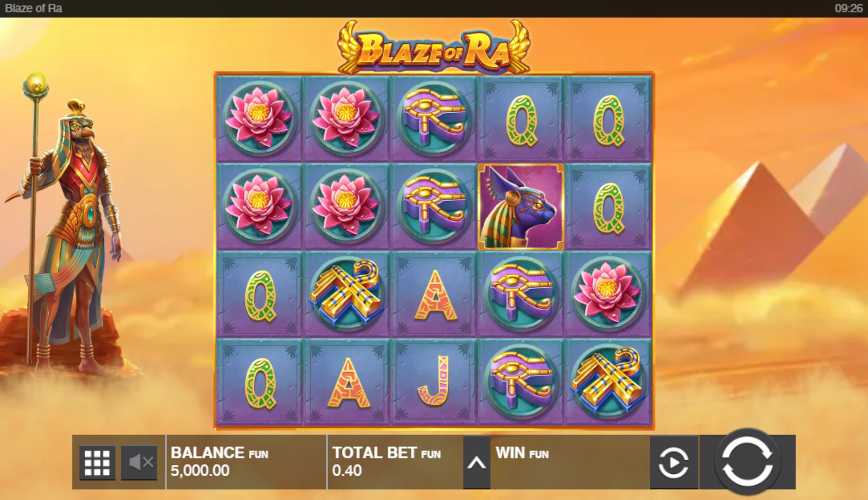The image size is (868, 500).
Task: Toggle the muted speaker sound icon
Action: pos(140,462)
